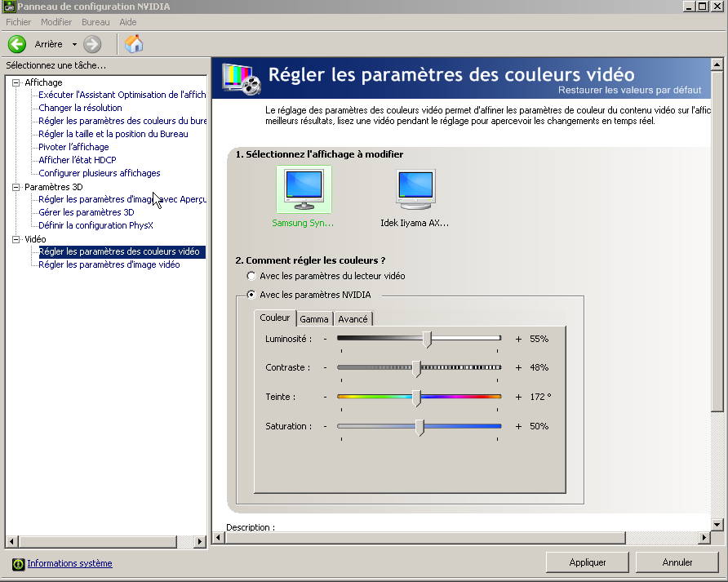Decrease Contraste with the minus sign

[325, 367]
